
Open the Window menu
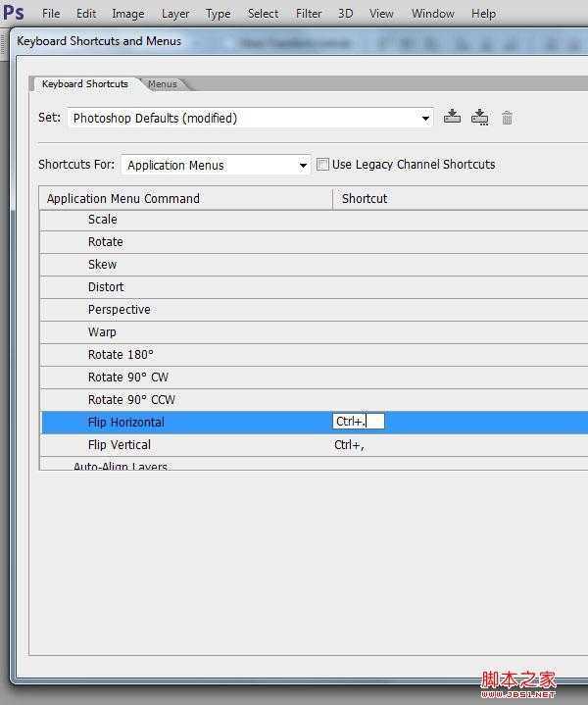point(433,14)
